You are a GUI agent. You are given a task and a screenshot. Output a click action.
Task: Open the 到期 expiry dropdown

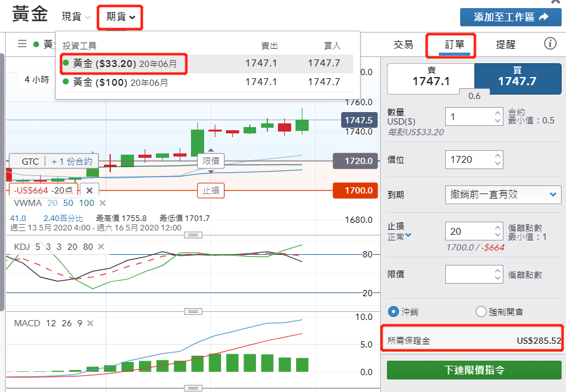[x=503, y=195]
